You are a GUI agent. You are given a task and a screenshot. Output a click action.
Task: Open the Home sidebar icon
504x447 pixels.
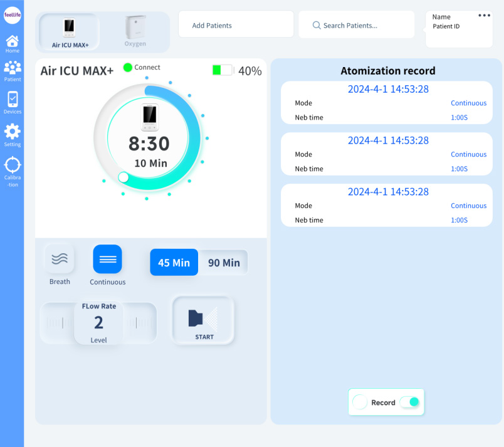tap(12, 43)
